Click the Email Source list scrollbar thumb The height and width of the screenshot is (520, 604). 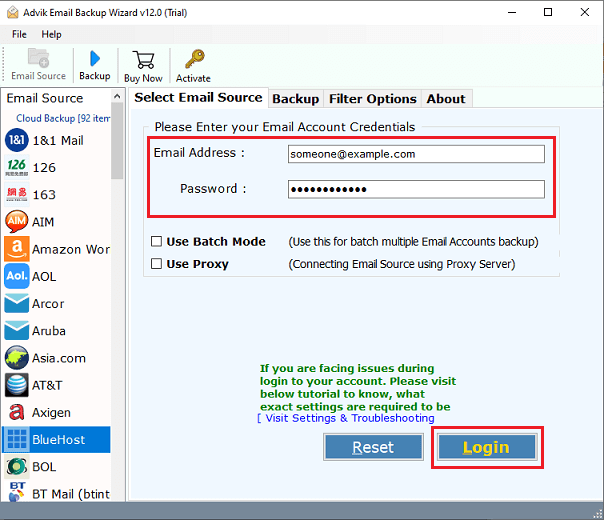click(117, 142)
